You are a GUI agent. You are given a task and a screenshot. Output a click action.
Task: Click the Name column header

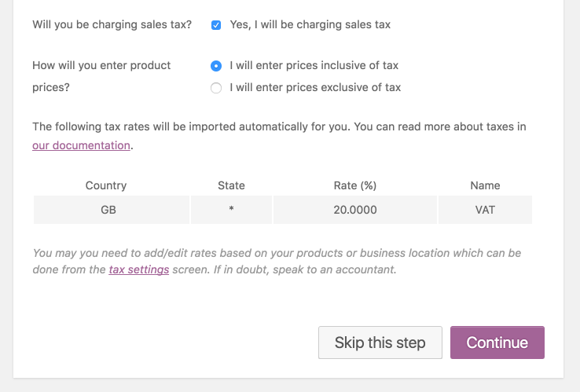click(485, 185)
